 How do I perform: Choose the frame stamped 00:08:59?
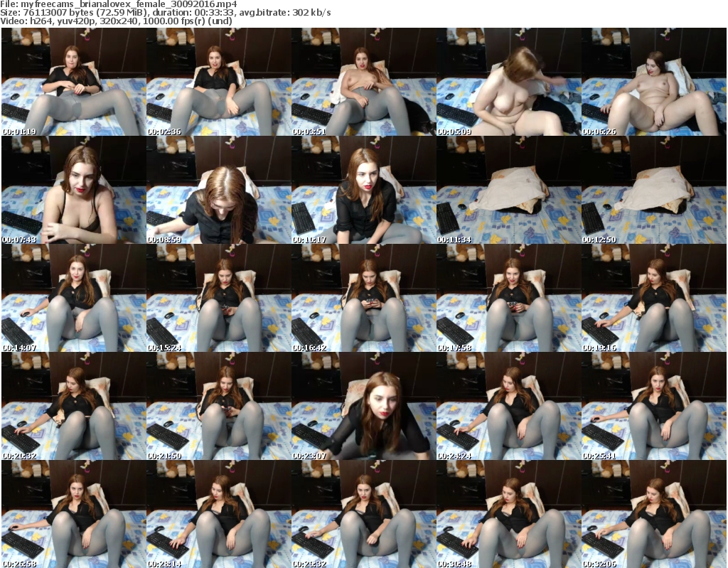(x=219, y=190)
